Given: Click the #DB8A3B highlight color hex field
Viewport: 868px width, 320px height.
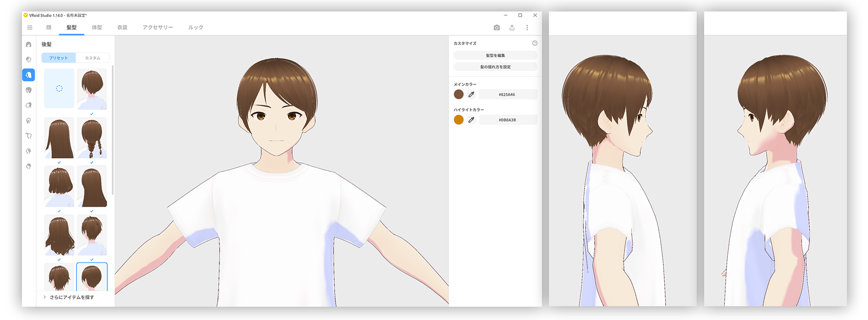Looking at the screenshot, I should [507, 120].
